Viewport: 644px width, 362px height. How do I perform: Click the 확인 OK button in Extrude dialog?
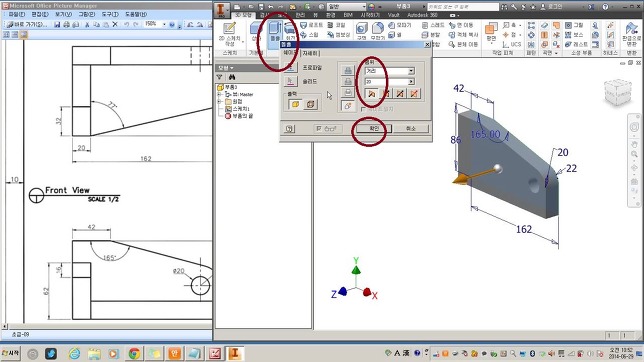pyautogui.click(x=373, y=129)
